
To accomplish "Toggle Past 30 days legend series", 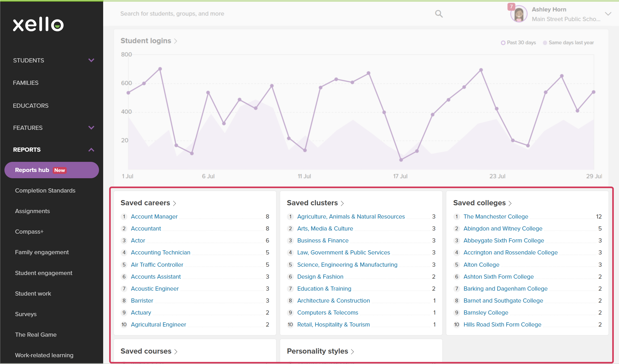I will point(518,43).
